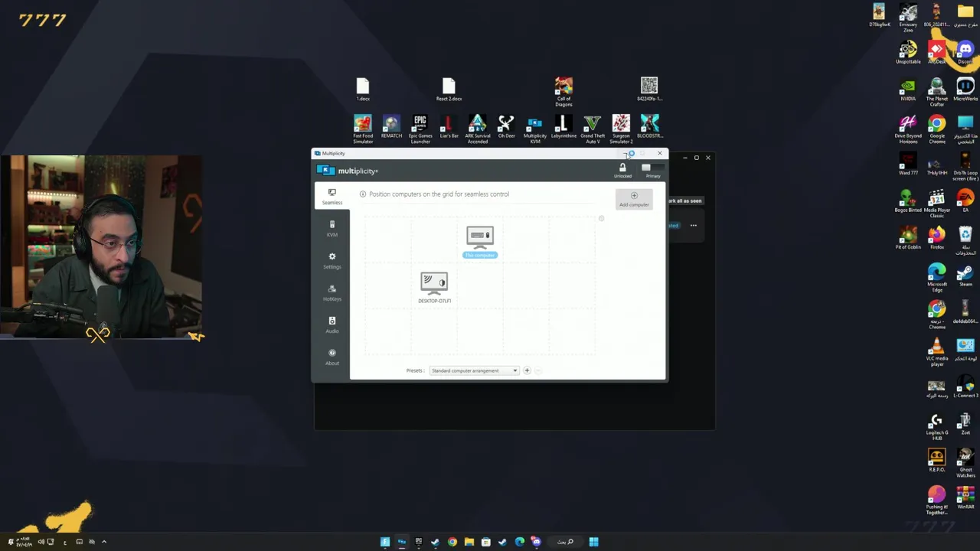Open Logitech G HUB shortcut

[x=937, y=425]
